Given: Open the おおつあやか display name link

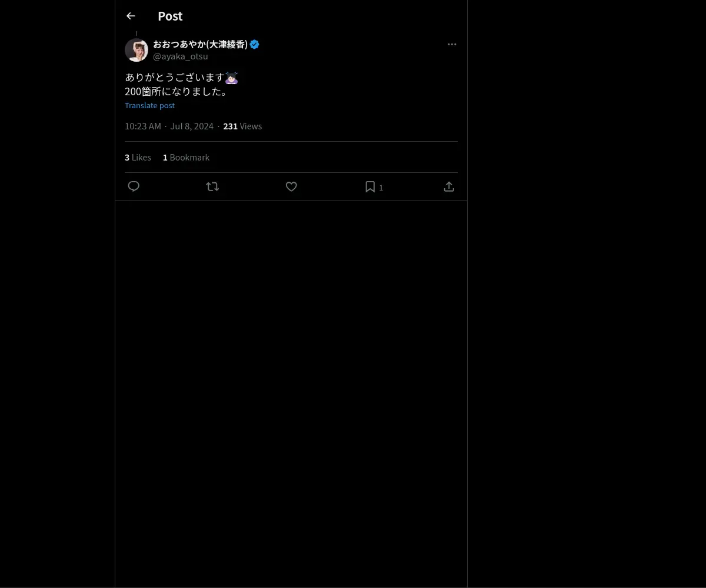Looking at the screenshot, I should point(200,44).
